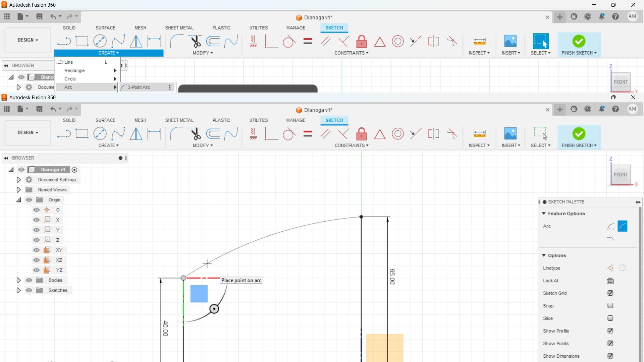The width and height of the screenshot is (644, 362).
Task: Enable the Slice option in Sketch Palette
Action: coord(610,318)
